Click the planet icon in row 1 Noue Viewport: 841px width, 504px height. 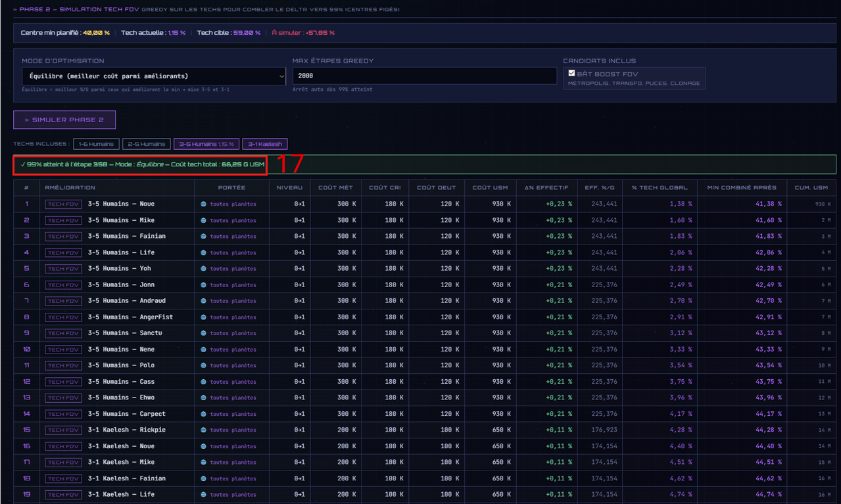pyautogui.click(x=203, y=204)
